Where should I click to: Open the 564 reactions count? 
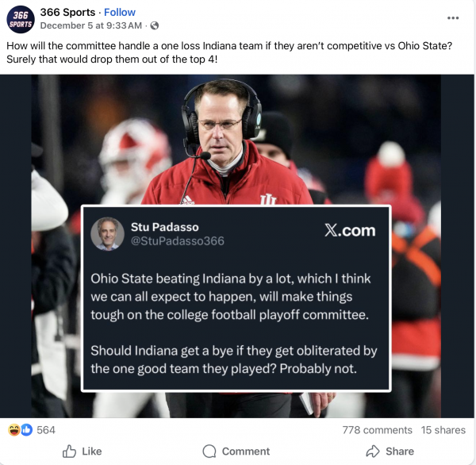point(46,430)
